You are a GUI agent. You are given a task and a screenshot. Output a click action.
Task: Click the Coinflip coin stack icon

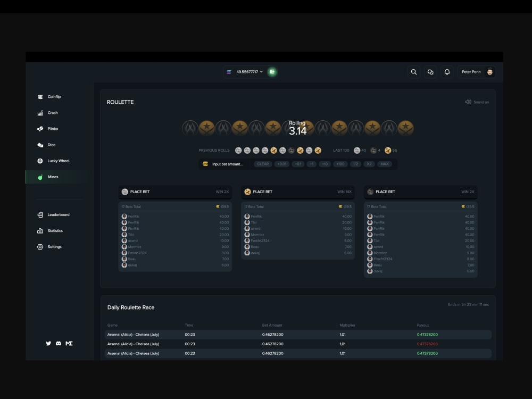pos(40,97)
